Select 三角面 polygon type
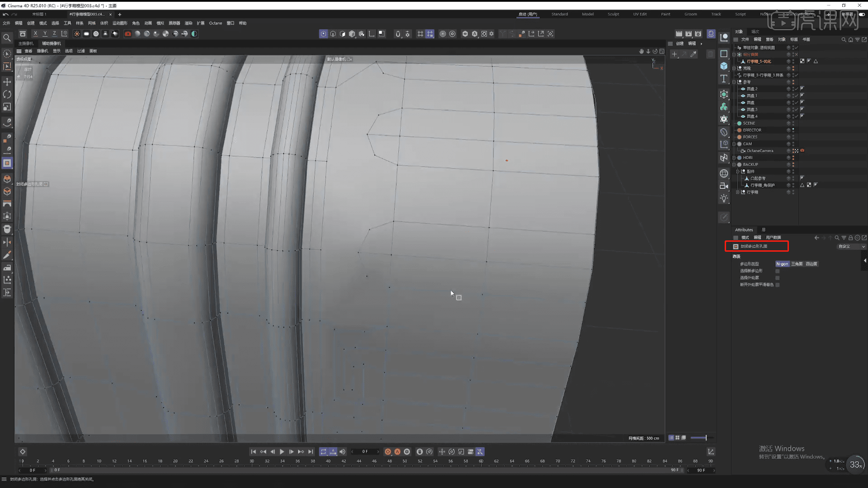The image size is (868, 488). [797, 264]
